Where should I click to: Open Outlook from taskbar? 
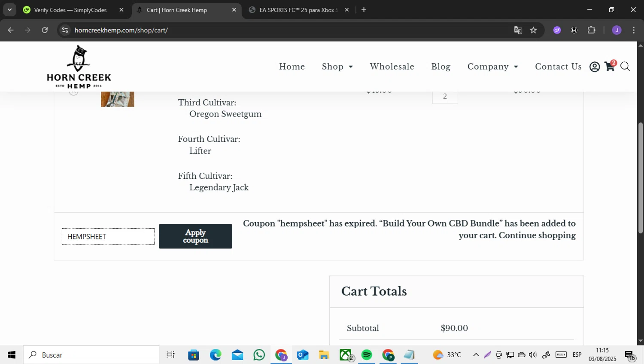303,355
